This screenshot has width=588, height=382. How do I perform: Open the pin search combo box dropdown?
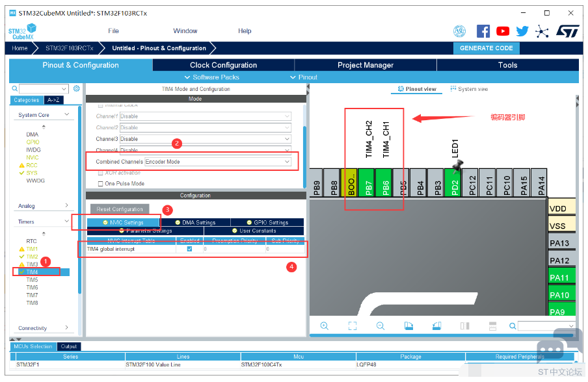tap(570, 326)
